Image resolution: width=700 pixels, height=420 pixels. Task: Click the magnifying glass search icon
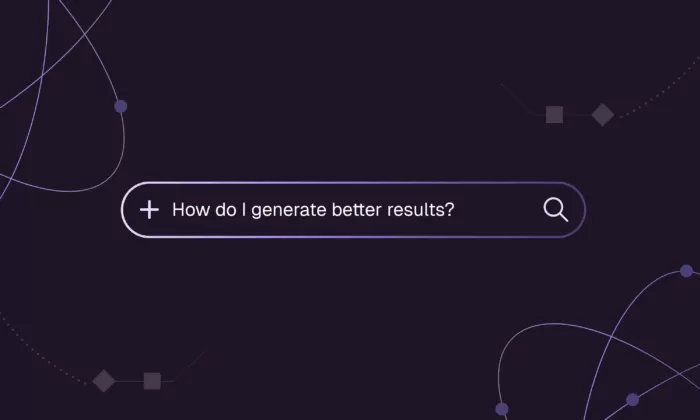tap(555, 209)
